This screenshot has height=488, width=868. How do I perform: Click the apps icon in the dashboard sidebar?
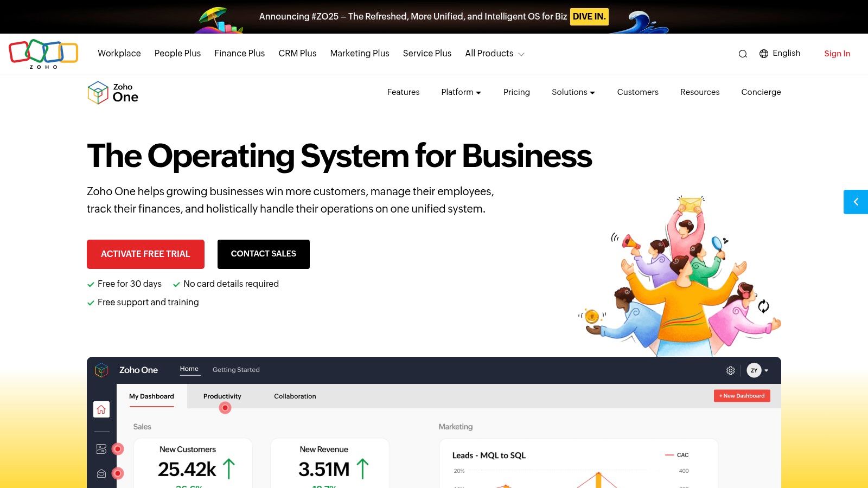click(x=101, y=448)
